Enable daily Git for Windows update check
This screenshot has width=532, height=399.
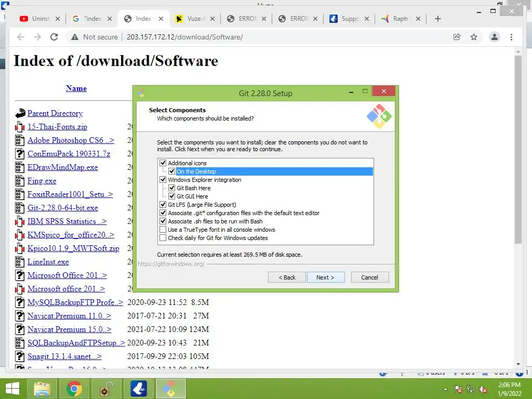[x=163, y=238]
